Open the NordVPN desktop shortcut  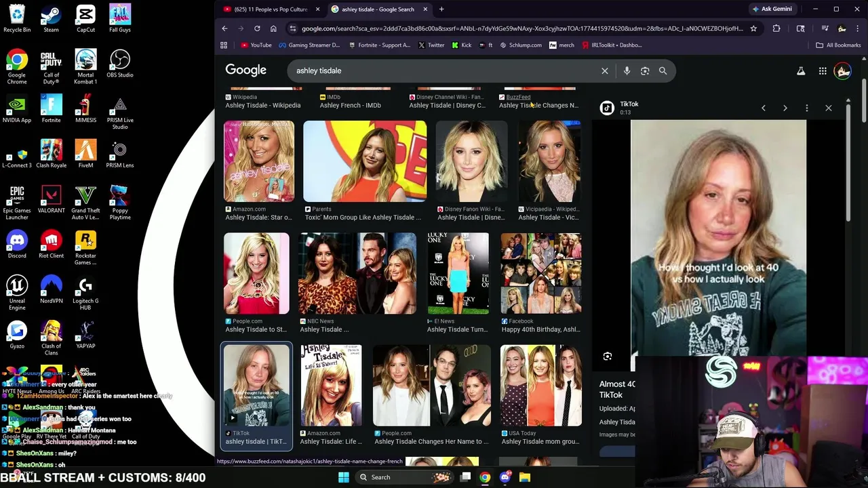pyautogui.click(x=51, y=289)
